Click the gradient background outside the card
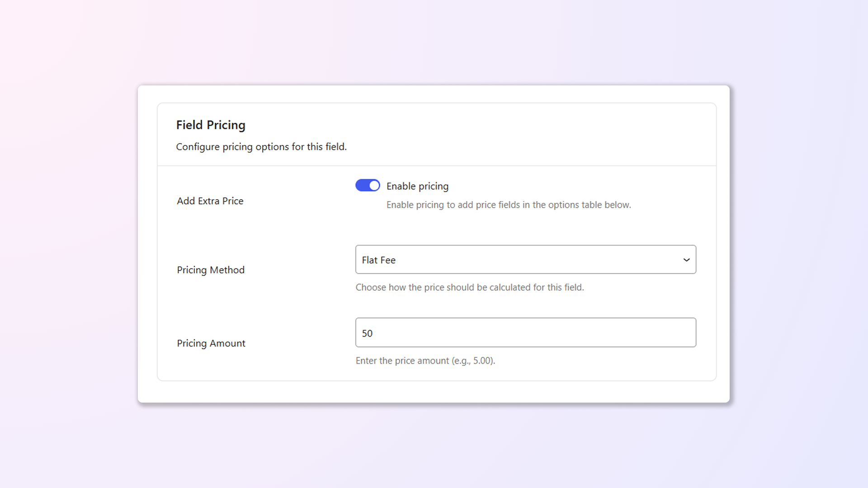The height and width of the screenshot is (488, 868). pos(68,244)
